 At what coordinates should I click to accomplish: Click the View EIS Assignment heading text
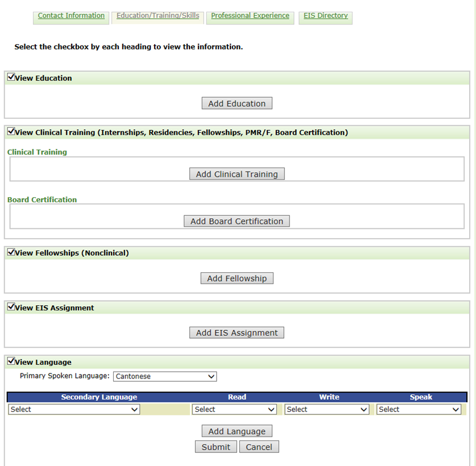55,307
